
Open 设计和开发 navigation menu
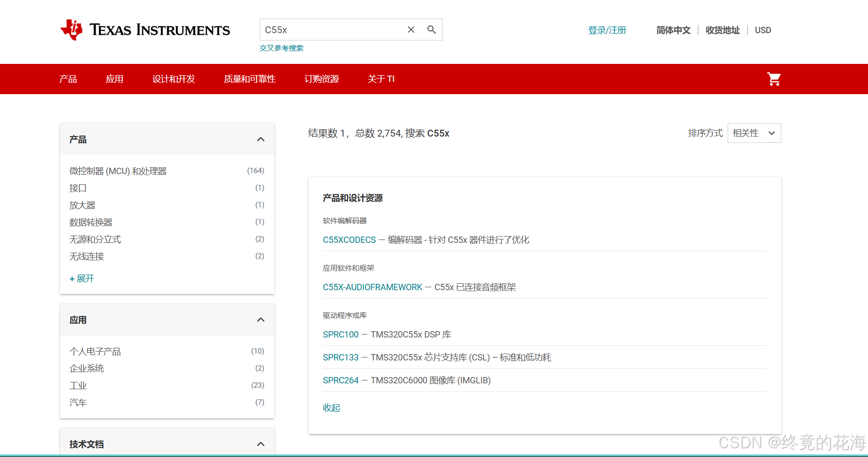click(x=174, y=79)
